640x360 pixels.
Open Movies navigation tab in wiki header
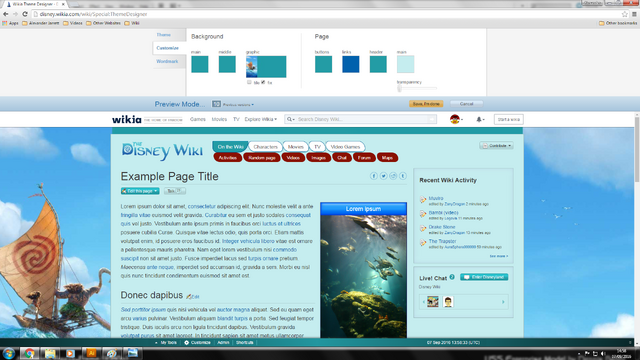[x=296, y=147]
